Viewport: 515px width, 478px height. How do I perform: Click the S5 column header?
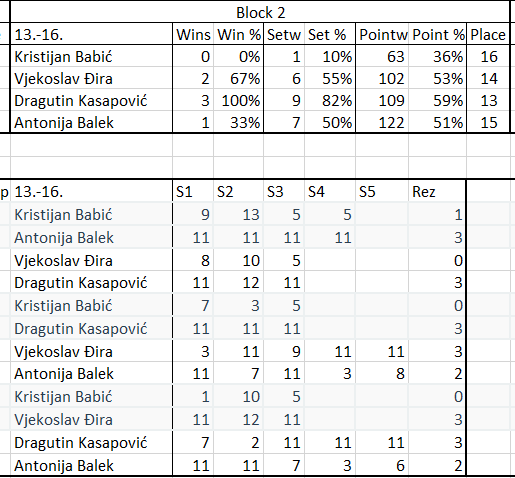pos(382,192)
